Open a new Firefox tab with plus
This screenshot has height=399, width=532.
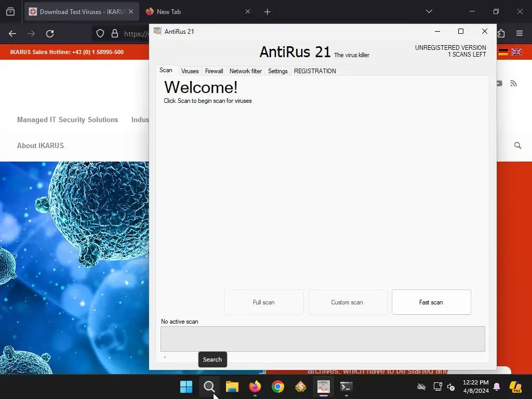pos(268,12)
